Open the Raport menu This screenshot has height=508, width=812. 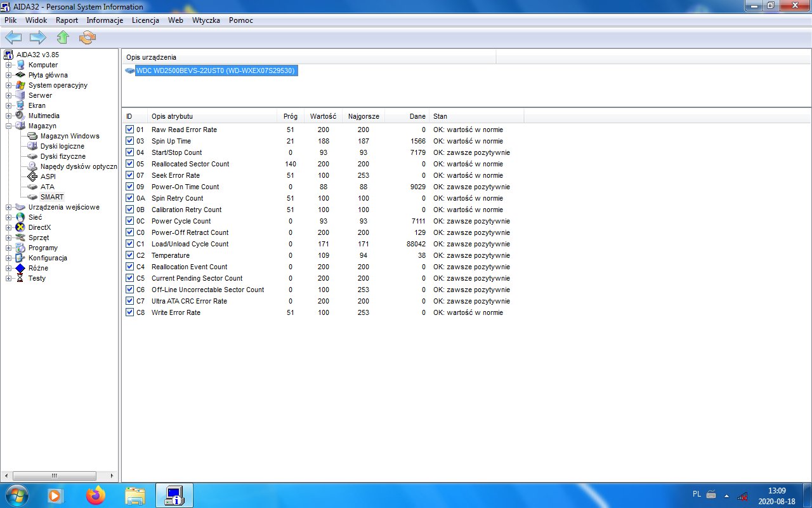[67, 20]
